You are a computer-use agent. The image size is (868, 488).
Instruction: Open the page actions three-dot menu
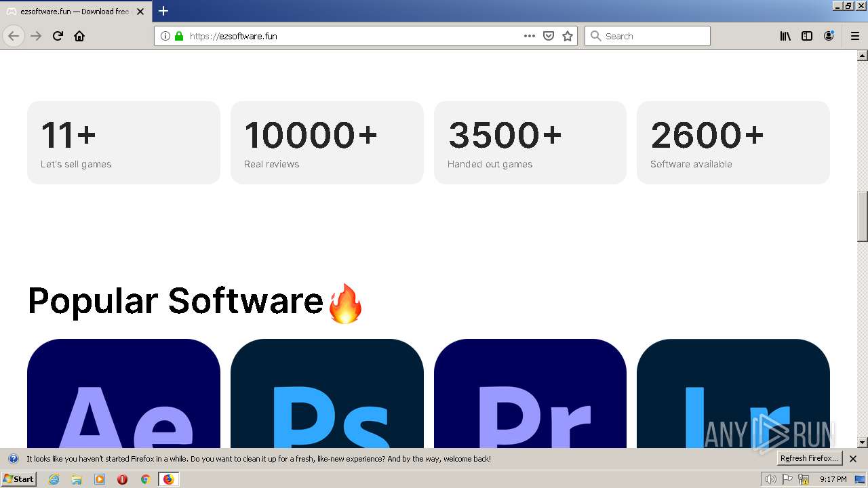pos(530,36)
